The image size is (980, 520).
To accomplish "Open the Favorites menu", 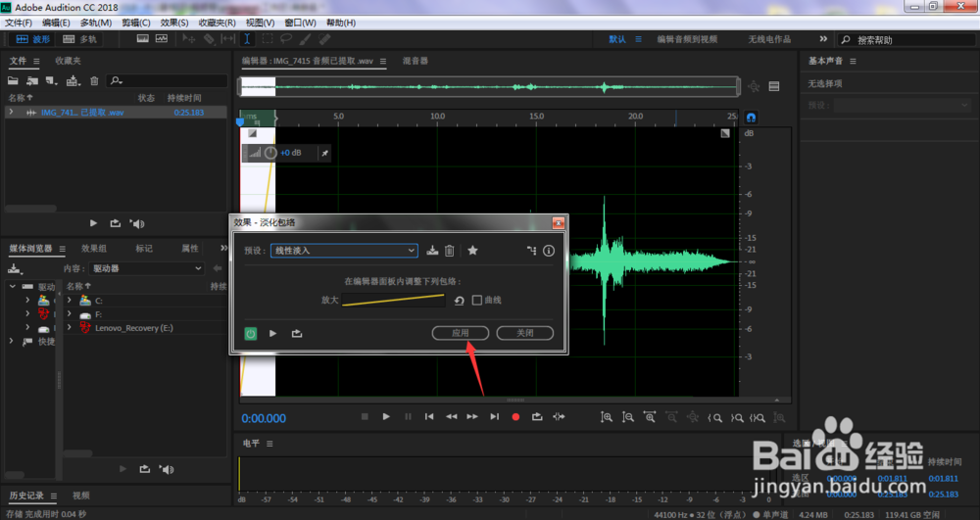I will click(x=217, y=23).
